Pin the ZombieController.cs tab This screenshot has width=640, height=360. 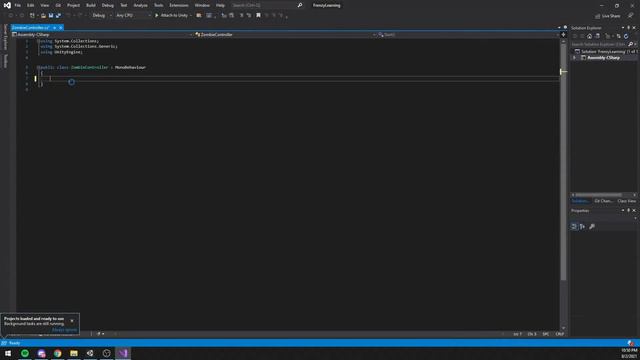point(54,28)
